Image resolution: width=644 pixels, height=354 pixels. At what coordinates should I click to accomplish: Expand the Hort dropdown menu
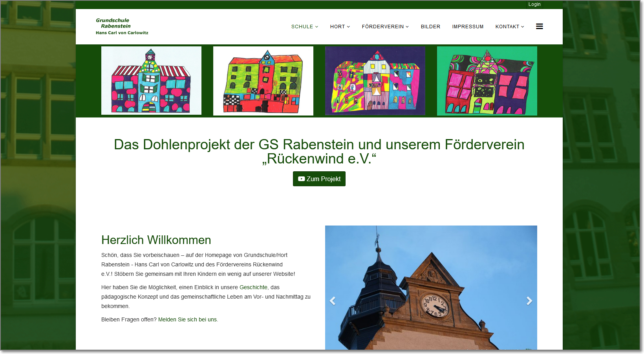[340, 27]
